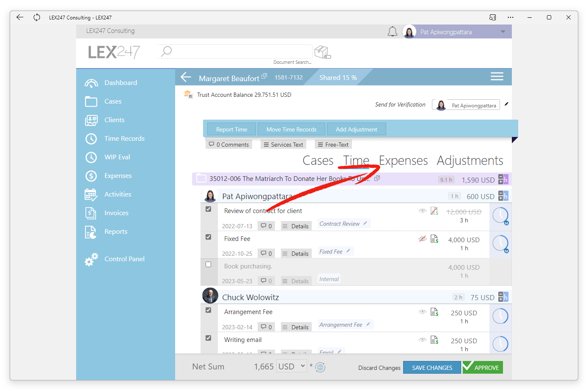Switch to the Expenses tab

pyautogui.click(x=403, y=161)
